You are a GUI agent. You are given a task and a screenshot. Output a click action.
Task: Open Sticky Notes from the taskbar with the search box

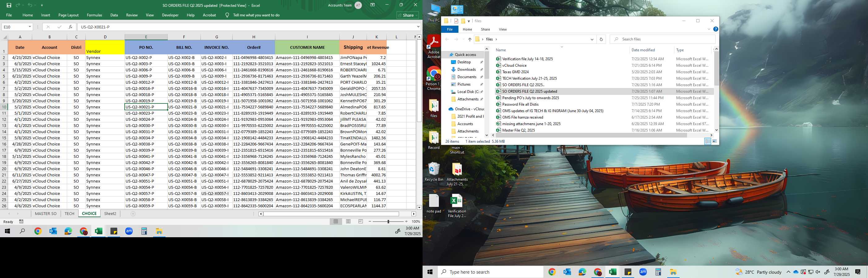tap(628, 272)
